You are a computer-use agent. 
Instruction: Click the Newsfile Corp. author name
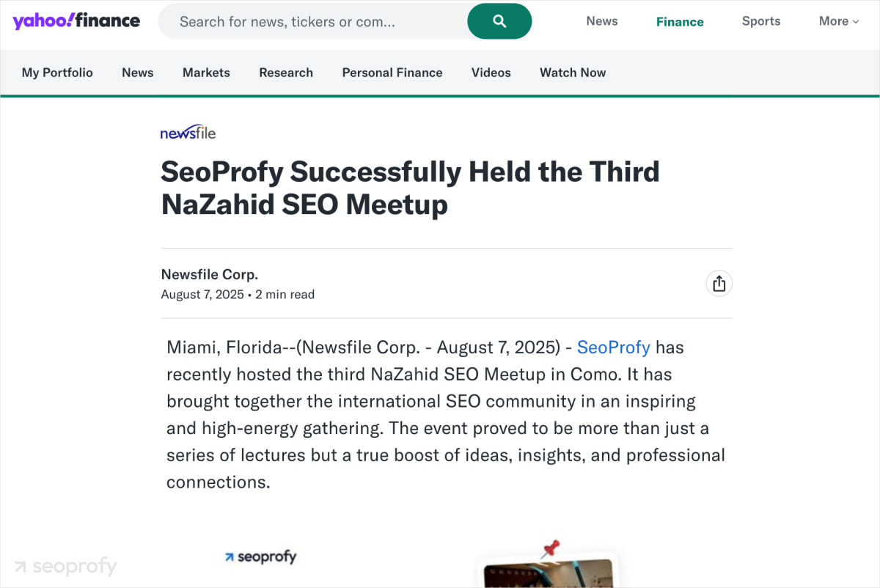[x=210, y=275]
